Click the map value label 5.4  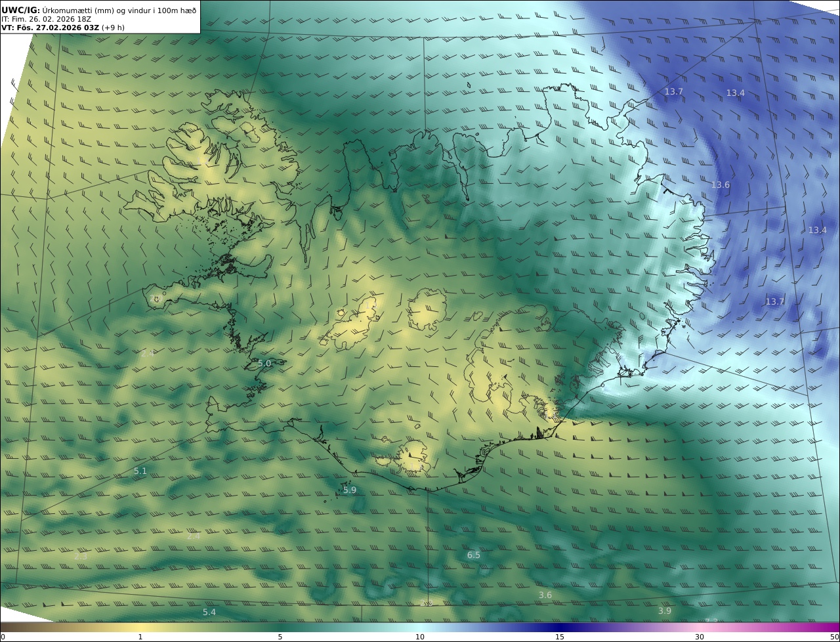point(209,612)
